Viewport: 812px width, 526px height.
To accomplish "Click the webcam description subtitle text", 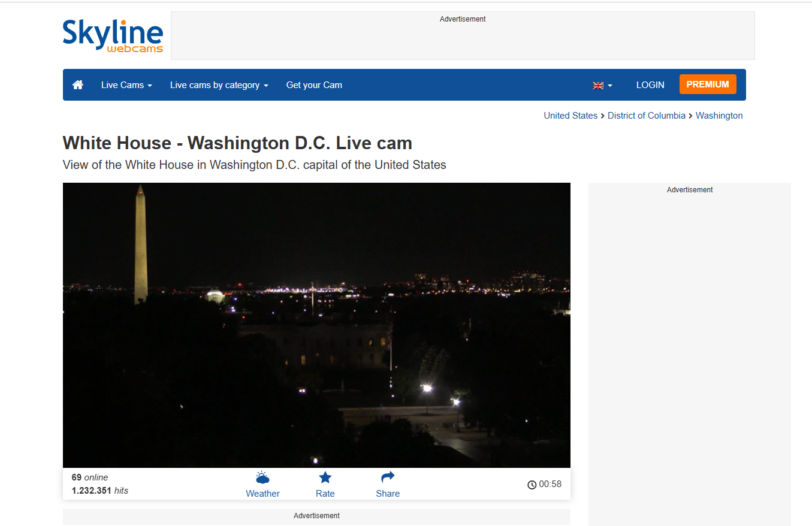I will pos(255,165).
